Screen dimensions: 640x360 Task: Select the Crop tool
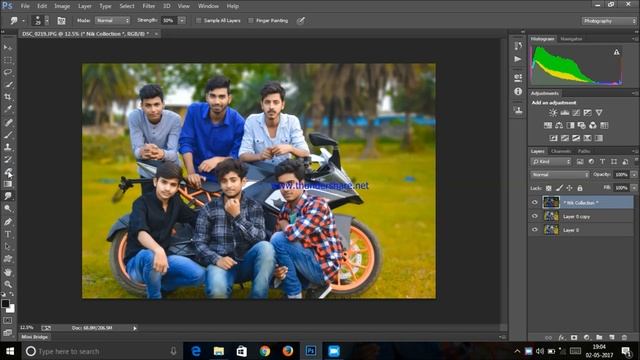pyautogui.click(x=8, y=97)
